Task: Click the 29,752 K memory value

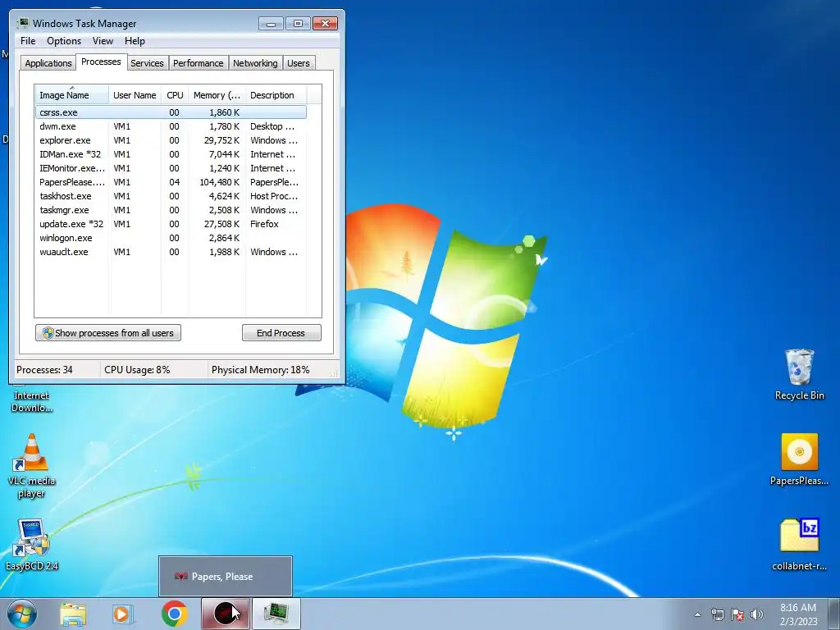Action: tap(221, 140)
